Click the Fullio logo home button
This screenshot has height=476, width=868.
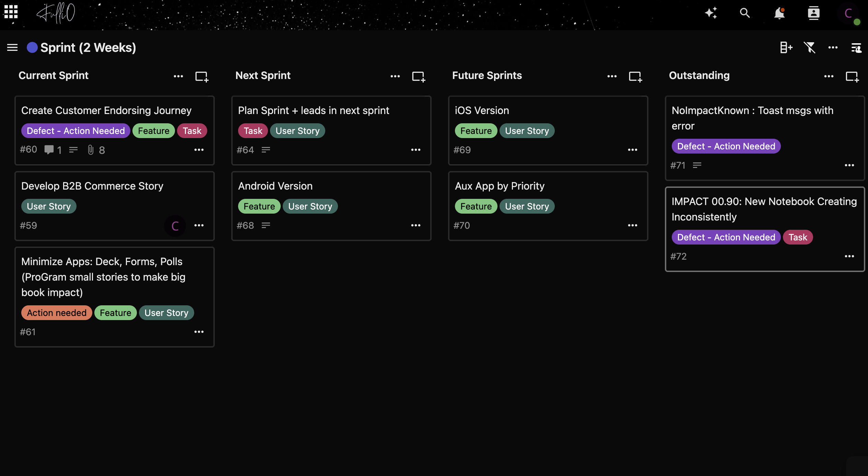tap(55, 12)
